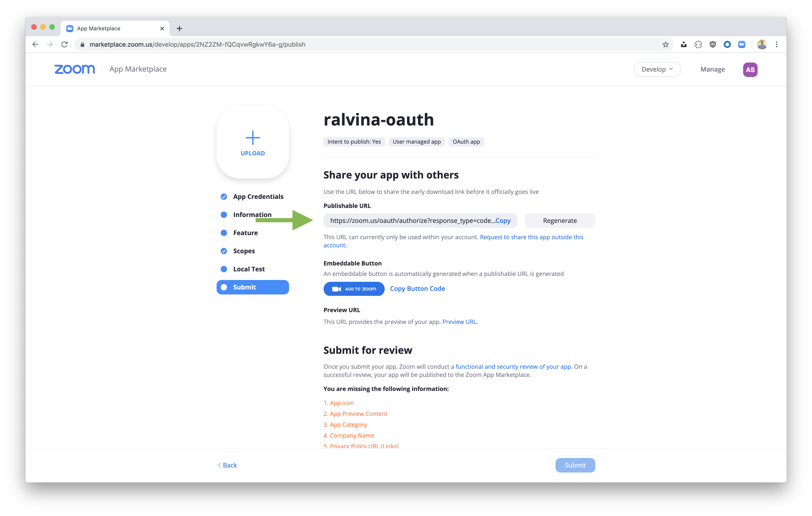This screenshot has width=812, height=516.
Task: Open a new browser tab
Action: click(x=179, y=29)
